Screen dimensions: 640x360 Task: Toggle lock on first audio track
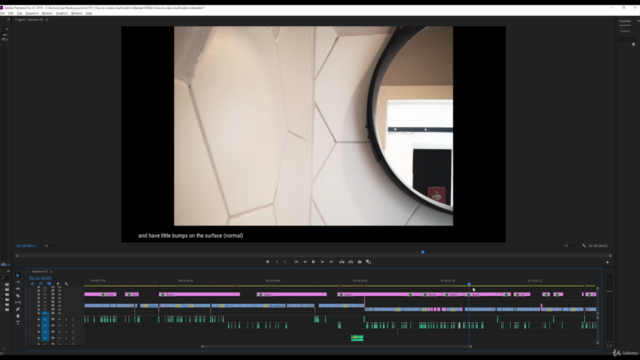pos(39,319)
